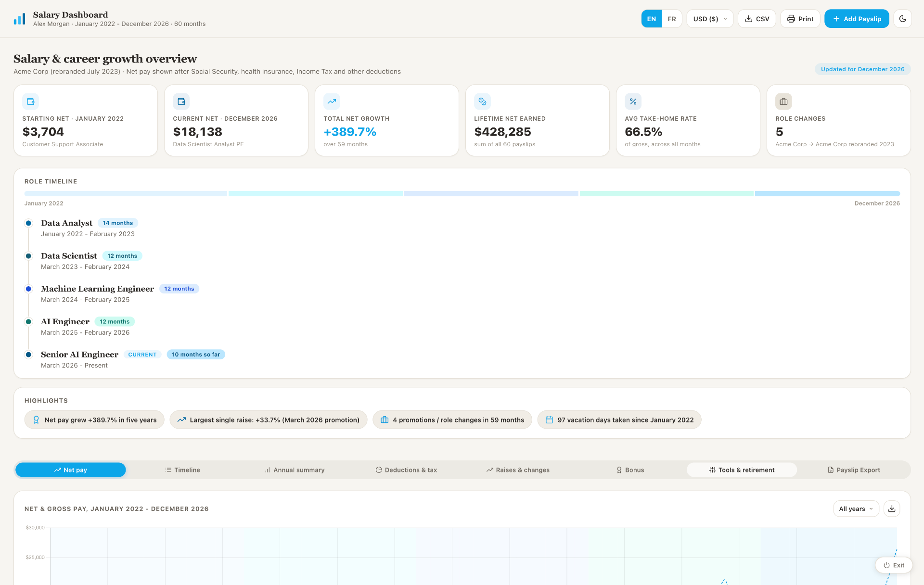The height and width of the screenshot is (585, 924).
Task: Click the 14 months badge beside Data Analyst
Action: tap(118, 223)
